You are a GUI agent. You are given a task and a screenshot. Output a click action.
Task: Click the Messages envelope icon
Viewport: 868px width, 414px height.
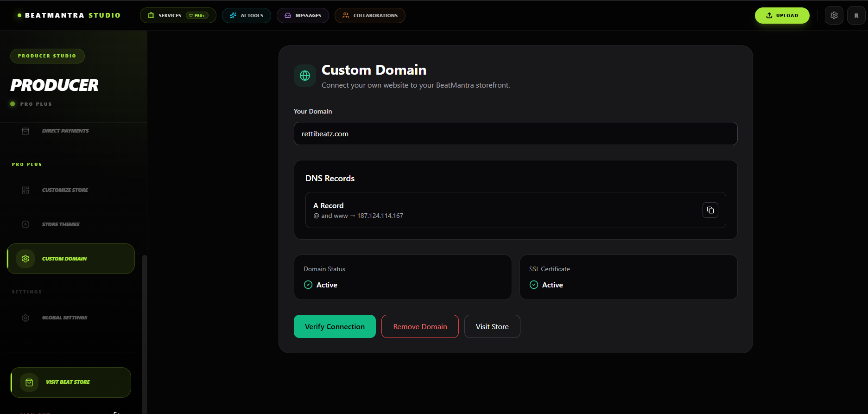point(288,15)
